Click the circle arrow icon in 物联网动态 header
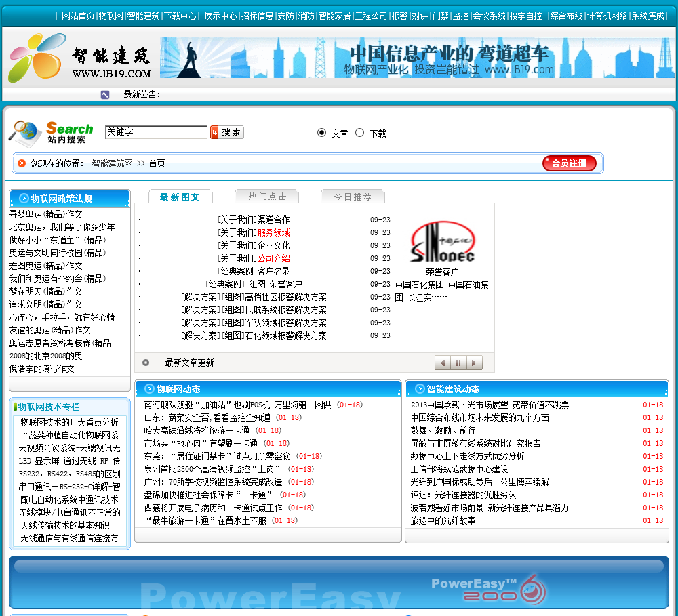Screen dimensions: 678x616 pos(149,388)
